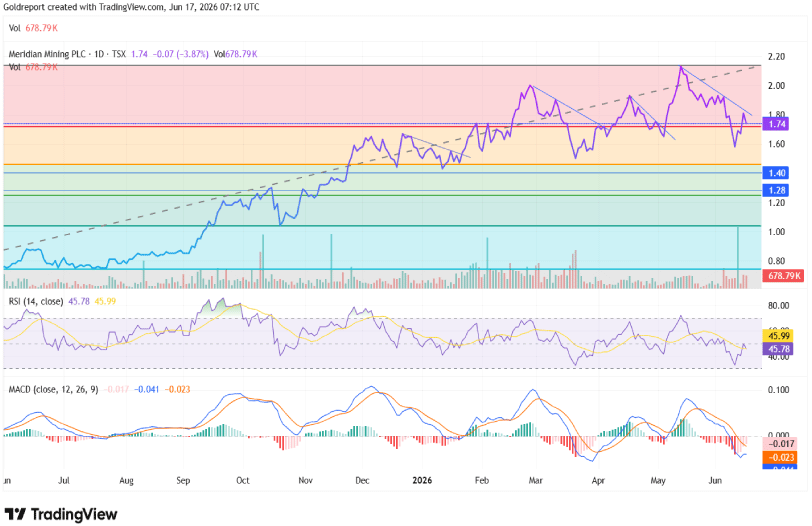Click the Jun label near the chart's right end
Viewport: 812px width, 526px height.
(x=715, y=481)
